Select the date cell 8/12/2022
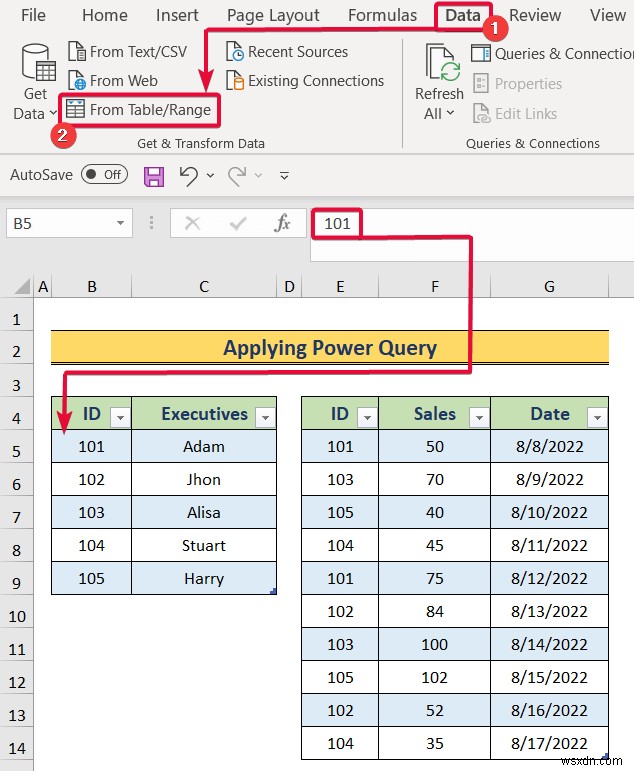Viewport: 634px width, 771px height. (x=549, y=578)
